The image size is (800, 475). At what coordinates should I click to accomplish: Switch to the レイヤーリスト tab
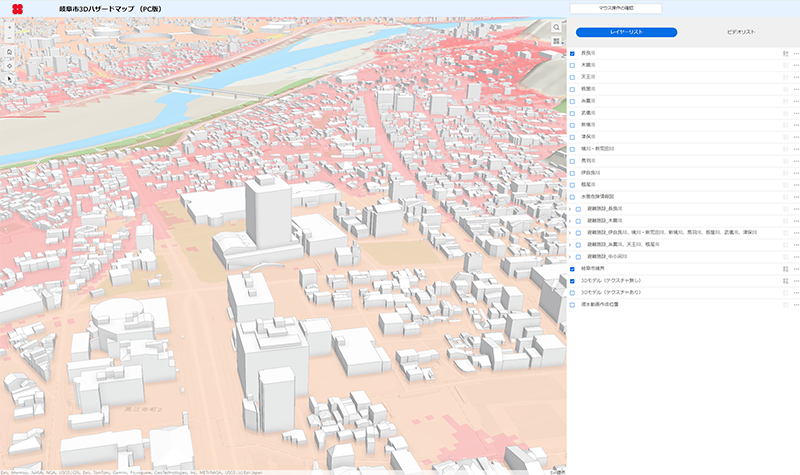point(627,32)
